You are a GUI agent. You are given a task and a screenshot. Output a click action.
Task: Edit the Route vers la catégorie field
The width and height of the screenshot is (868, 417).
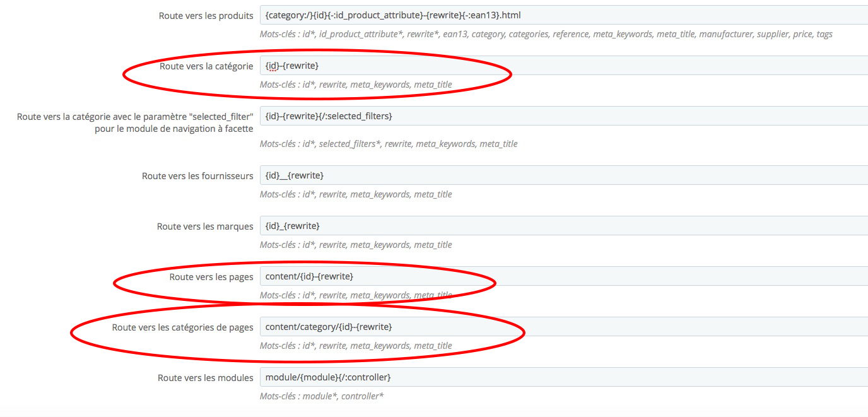564,66
